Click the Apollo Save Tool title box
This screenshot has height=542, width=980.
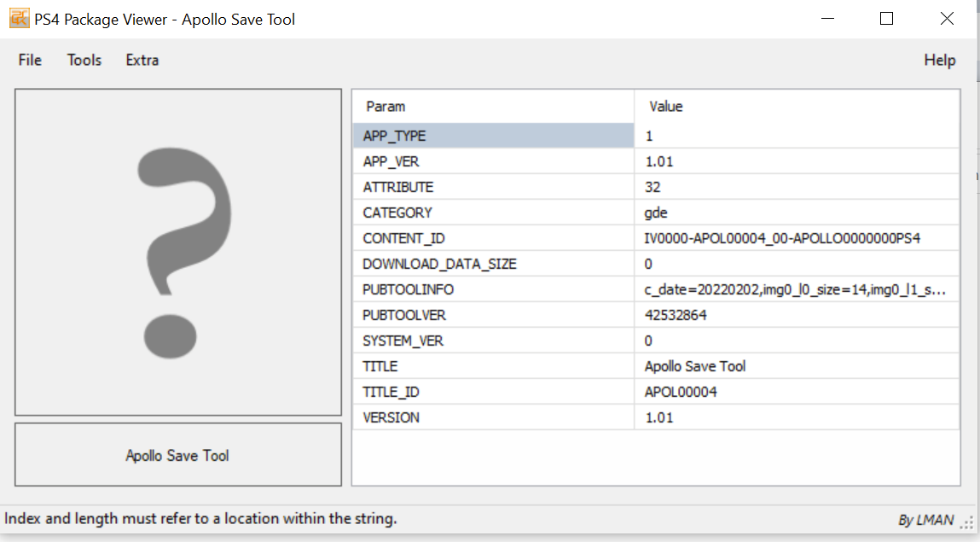178,454
